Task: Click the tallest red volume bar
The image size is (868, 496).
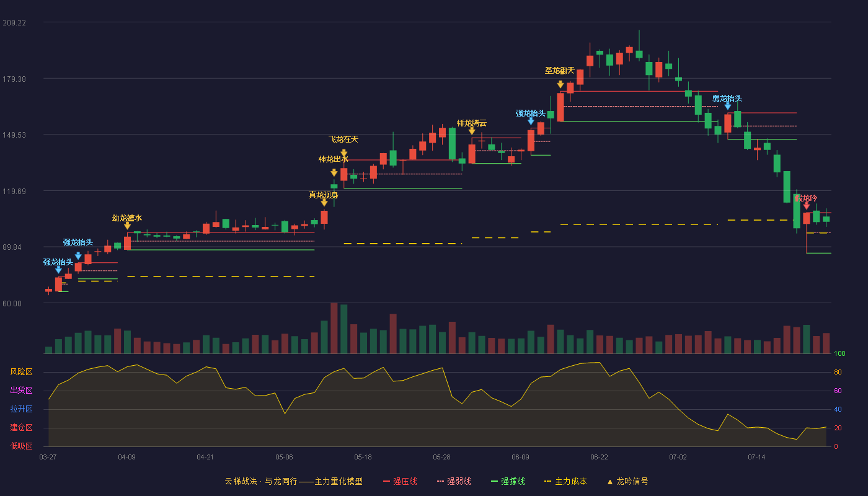Action: 334,328
